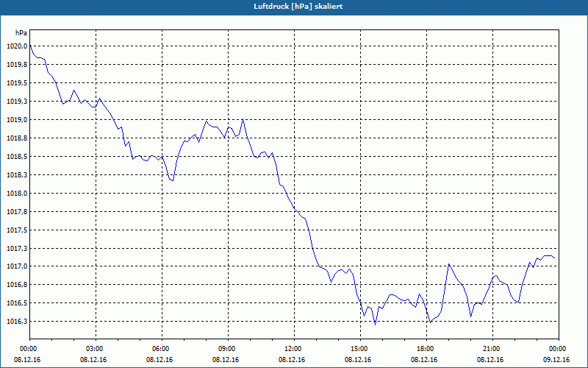Click the 00:00 label above 09.12.16
This screenshot has width=588, height=368.
559,349
